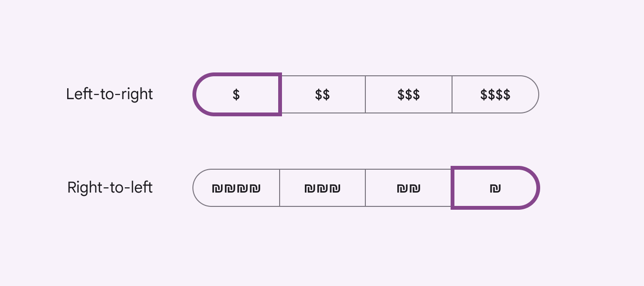Pick the four dollar signs segment
Image resolution: width=644 pixels, height=286 pixels.
(495, 94)
